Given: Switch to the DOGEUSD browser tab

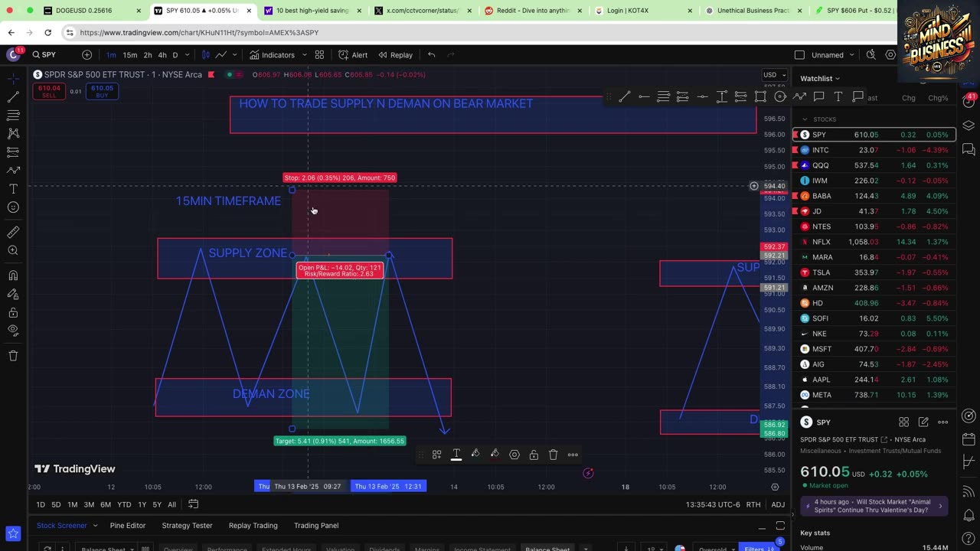Looking at the screenshot, I should click(x=93, y=11).
